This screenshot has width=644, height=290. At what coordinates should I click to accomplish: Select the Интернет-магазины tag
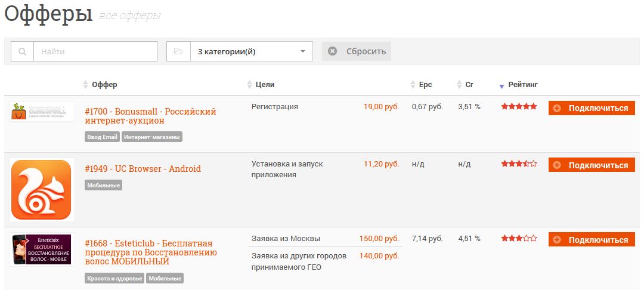(x=152, y=137)
